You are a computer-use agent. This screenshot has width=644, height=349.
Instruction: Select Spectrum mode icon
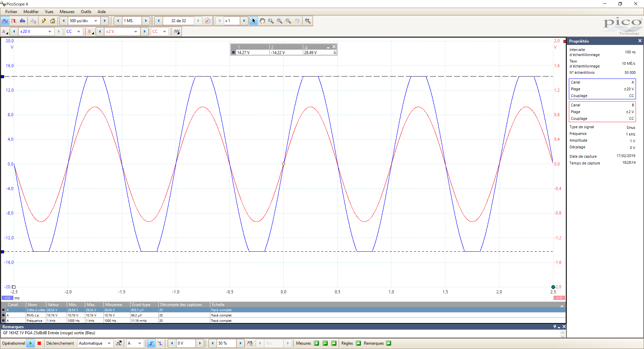point(22,21)
